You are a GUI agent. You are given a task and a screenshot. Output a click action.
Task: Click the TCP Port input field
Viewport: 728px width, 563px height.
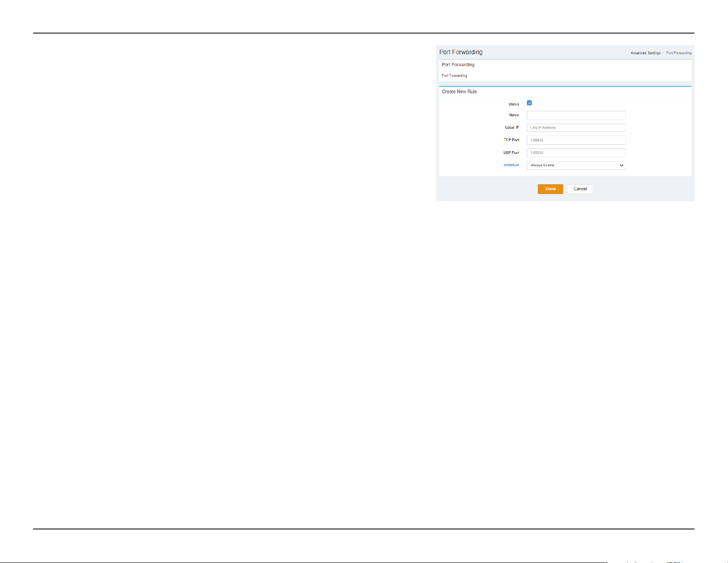tap(576, 140)
